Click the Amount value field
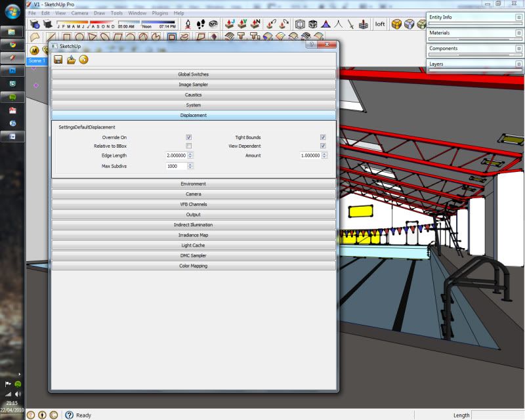The width and height of the screenshot is (525, 420). pyautogui.click(x=310, y=156)
